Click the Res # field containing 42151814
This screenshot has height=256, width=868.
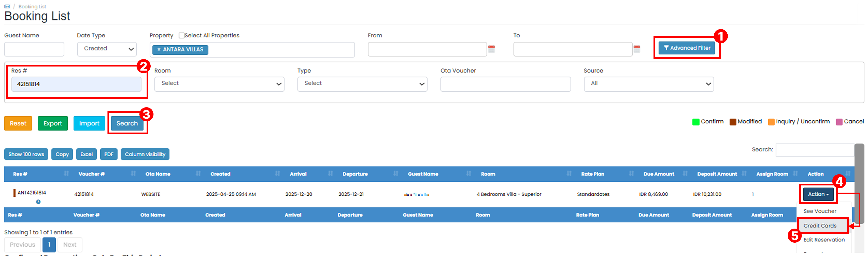76,84
